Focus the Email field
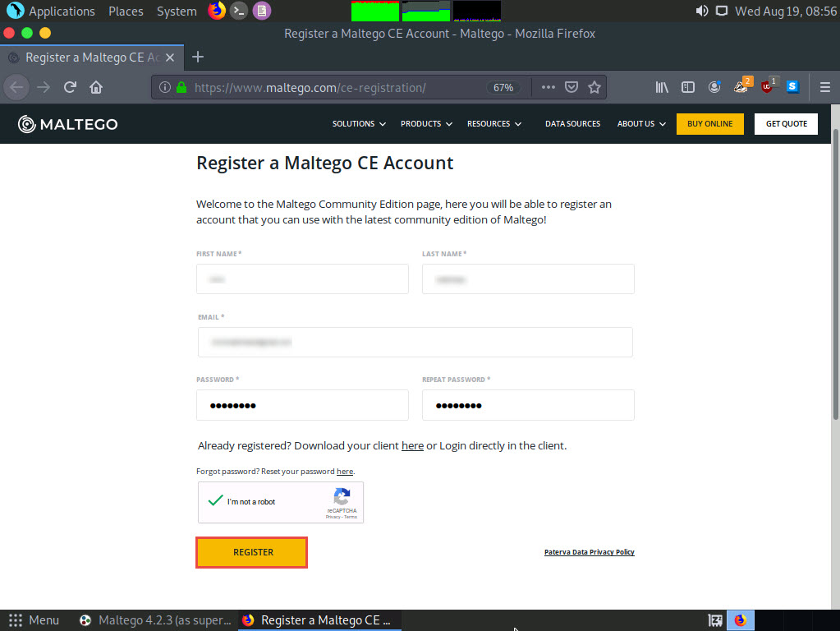840x631 pixels. (415, 342)
